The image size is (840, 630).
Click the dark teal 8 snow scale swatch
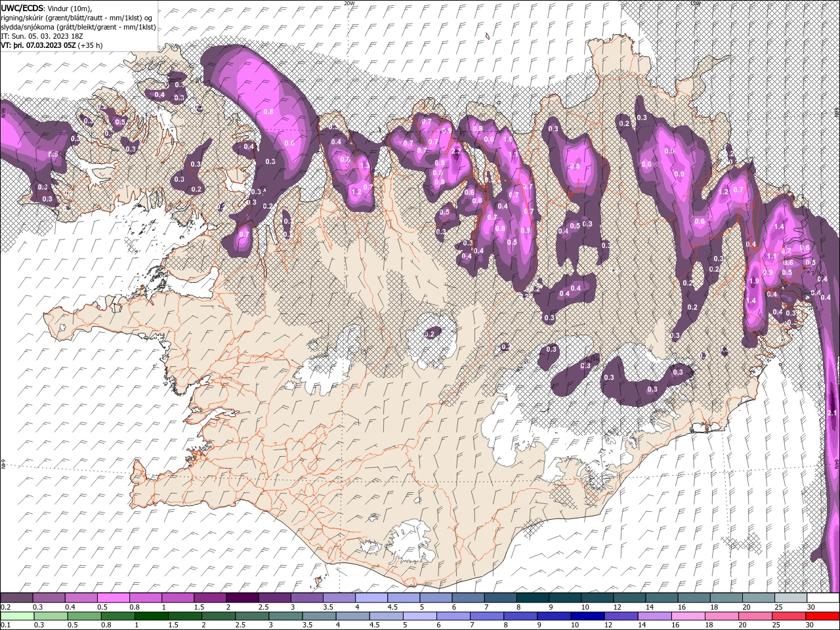[532, 598]
